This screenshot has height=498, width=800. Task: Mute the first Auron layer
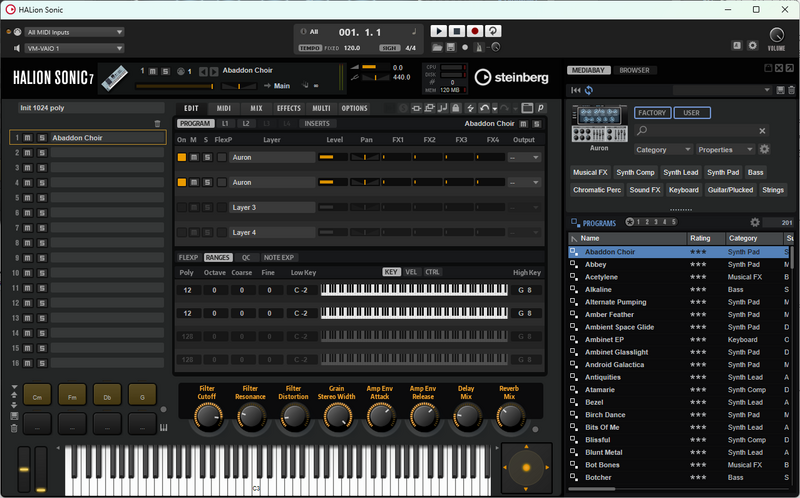(194, 157)
